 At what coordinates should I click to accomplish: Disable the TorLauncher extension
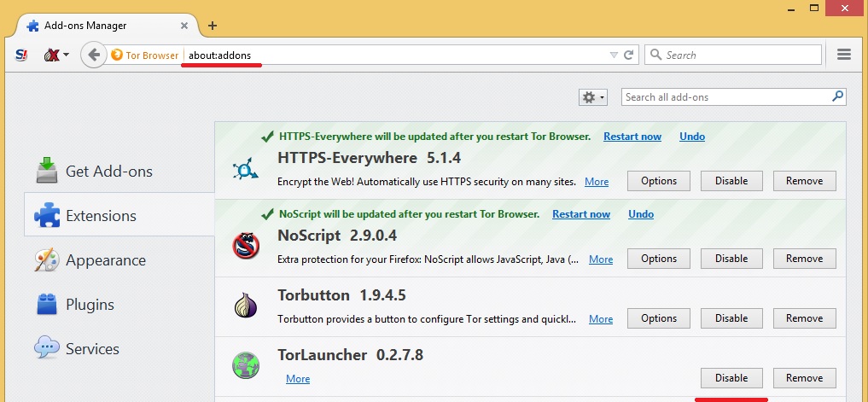pyautogui.click(x=731, y=378)
